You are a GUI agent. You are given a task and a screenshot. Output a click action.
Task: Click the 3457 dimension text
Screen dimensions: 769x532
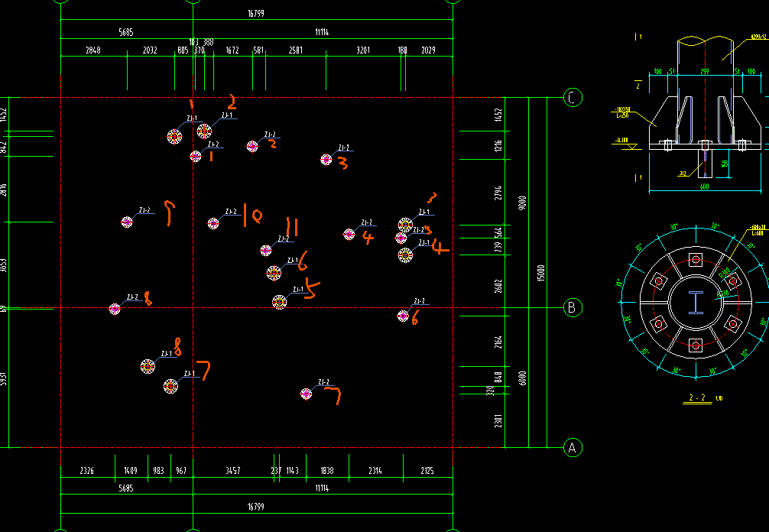tap(233, 471)
